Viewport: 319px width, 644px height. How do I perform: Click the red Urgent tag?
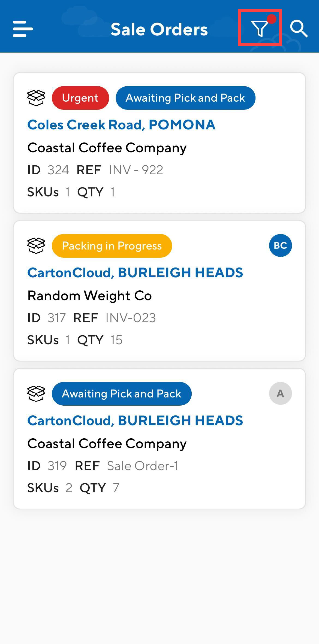pyautogui.click(x=80, y=98)
